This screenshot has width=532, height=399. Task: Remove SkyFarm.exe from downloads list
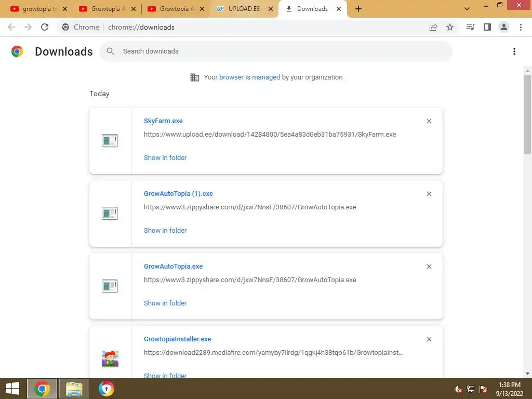[429, 121]
